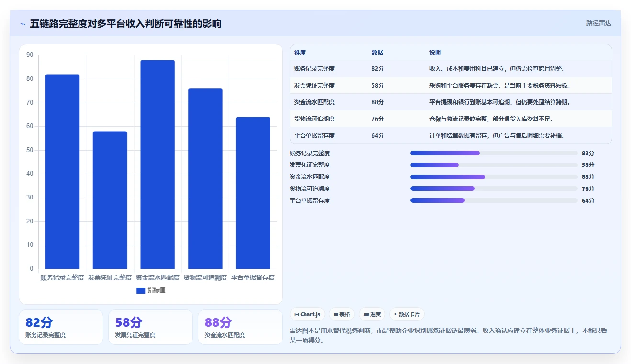Select the 88分 资金流水匹配度 data card
The height and width of the screenshot is (364, 631).
coord(240,327)
